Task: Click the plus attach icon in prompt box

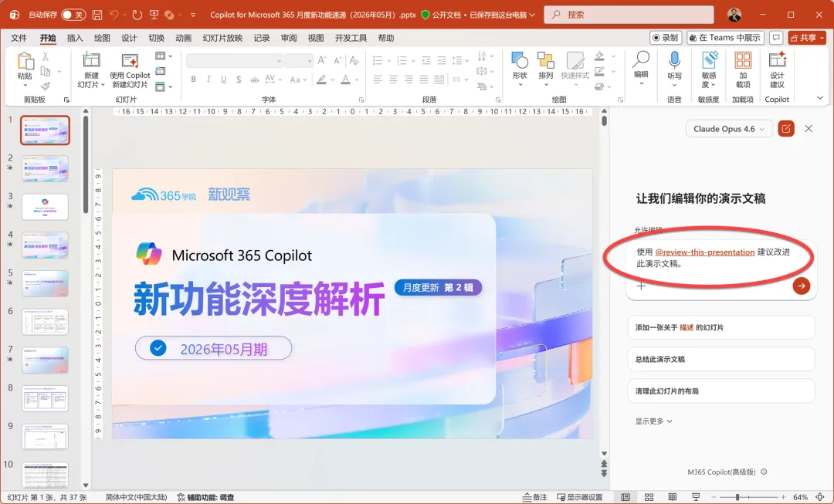Action: pos(642,286)
